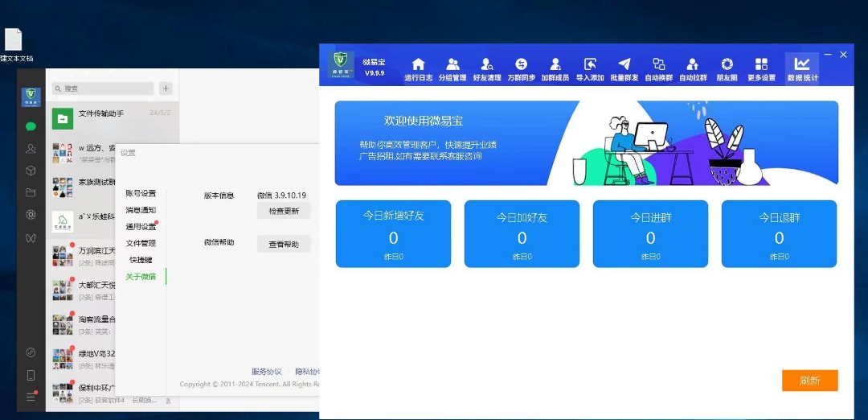Screen dimensions: 868x420
Task: Click plus icon beside WeChat search box
Action: 166,89
